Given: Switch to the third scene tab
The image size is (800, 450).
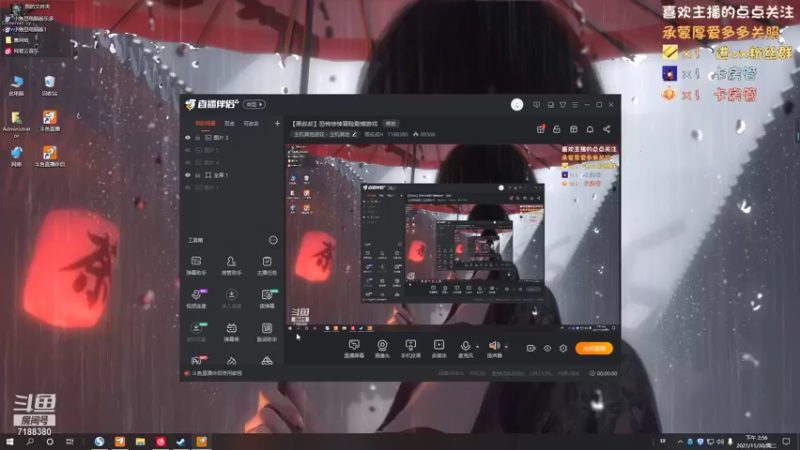Looking at the screenshot, I should (x=251, y=123).
